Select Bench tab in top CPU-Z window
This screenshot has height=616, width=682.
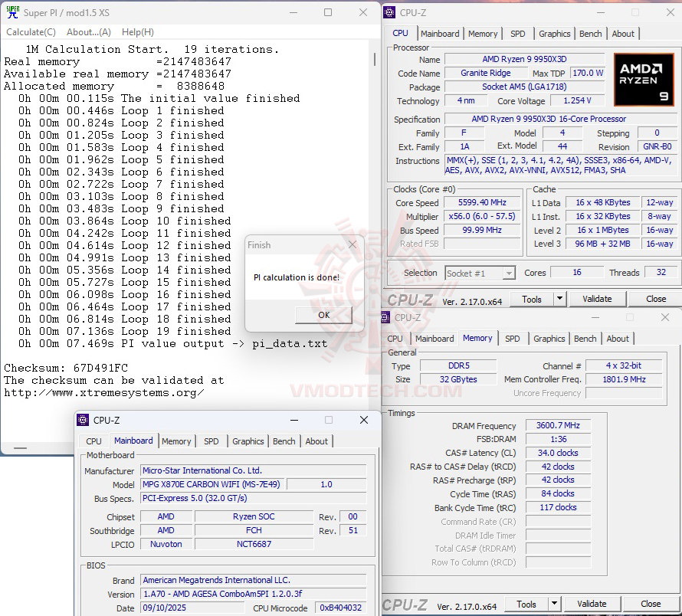pyautogui.click(x=590, y=34)
